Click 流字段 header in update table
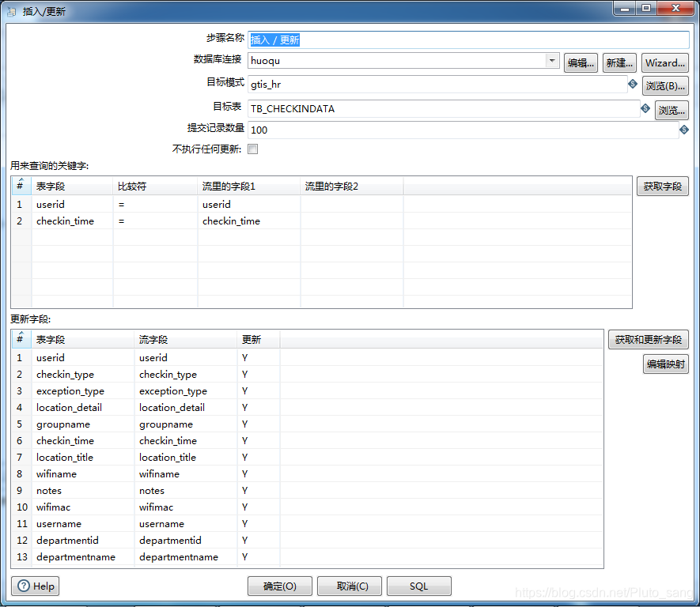The image size is (700, 607). coord(185,339)
